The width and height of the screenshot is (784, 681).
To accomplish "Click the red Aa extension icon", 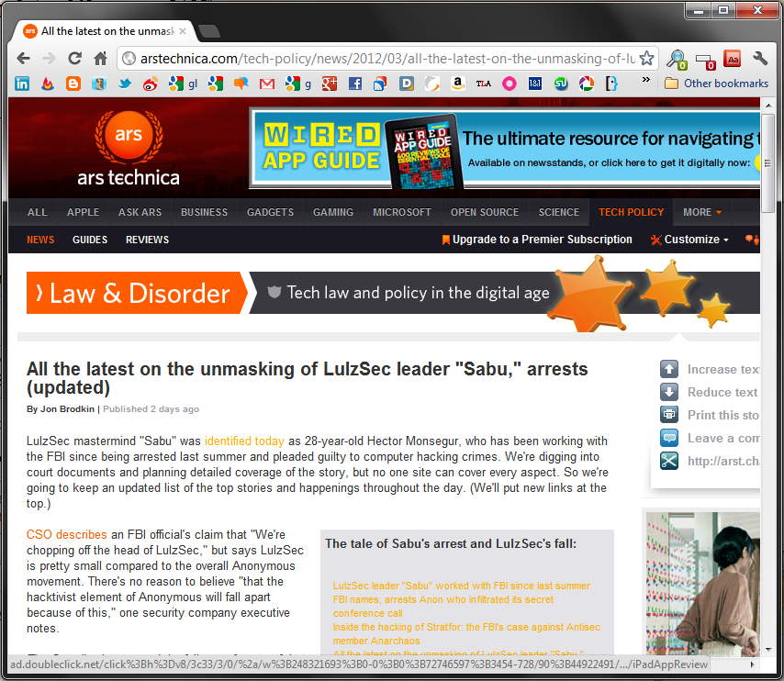I will (x=733, y=59).
